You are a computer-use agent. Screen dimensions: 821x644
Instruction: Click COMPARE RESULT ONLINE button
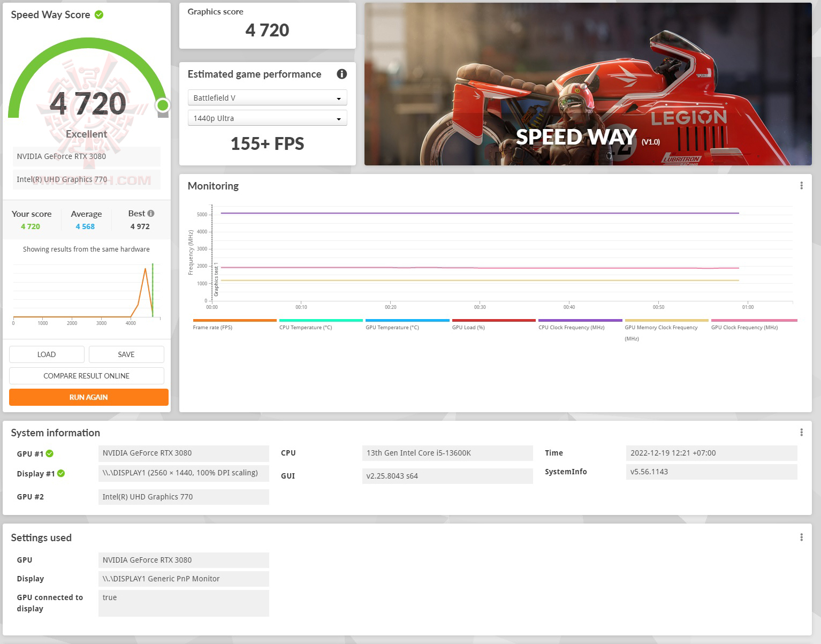coord(86,376)
